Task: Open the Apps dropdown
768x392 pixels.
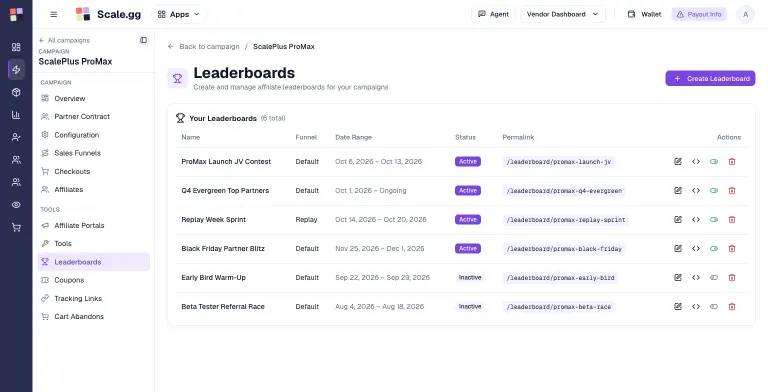Action: (179, 14)
